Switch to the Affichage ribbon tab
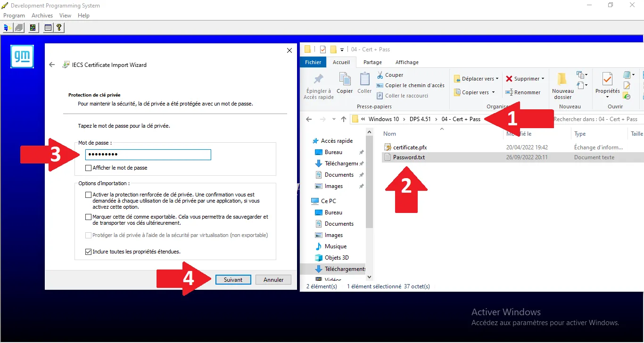 (406, 62)
